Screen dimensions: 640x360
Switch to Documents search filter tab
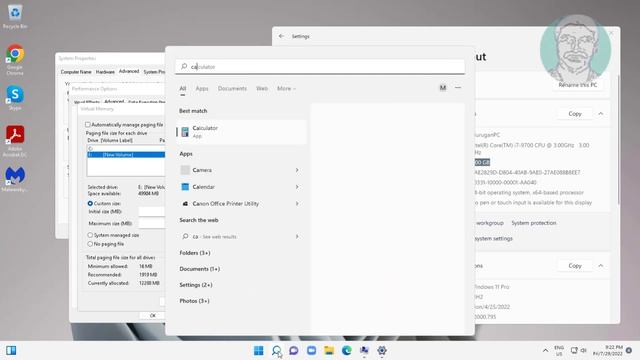coord(232,88)
